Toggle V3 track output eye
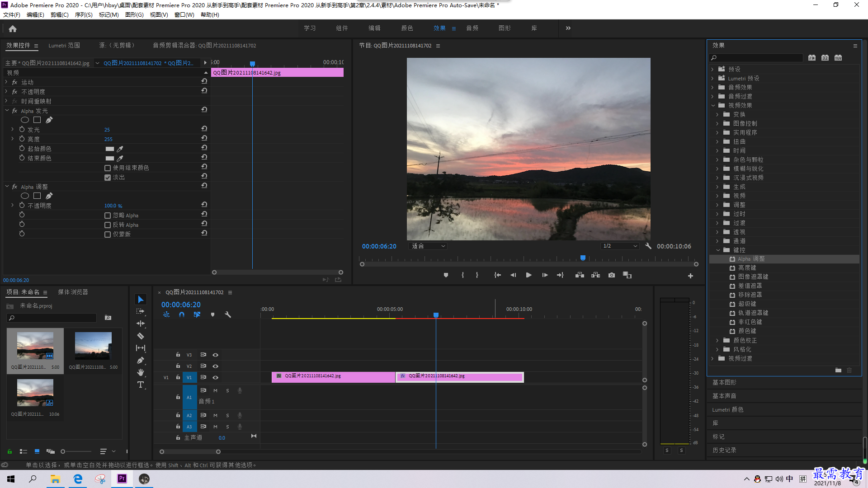The width and height of the screenshot is (868, 488). pos(216,355)
